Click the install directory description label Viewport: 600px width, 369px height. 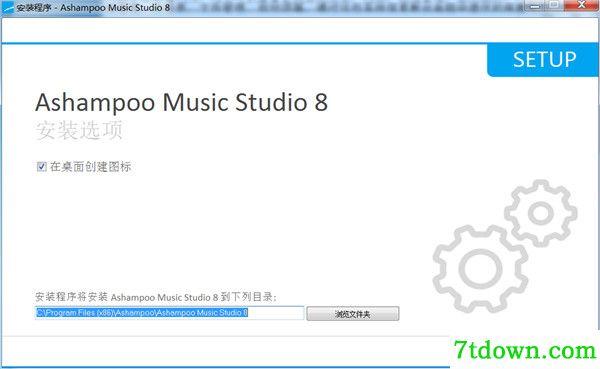tap(156, 297)
